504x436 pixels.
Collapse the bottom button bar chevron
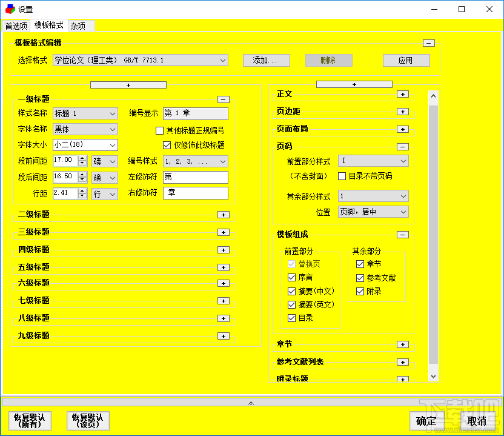(x=251, y=403)
